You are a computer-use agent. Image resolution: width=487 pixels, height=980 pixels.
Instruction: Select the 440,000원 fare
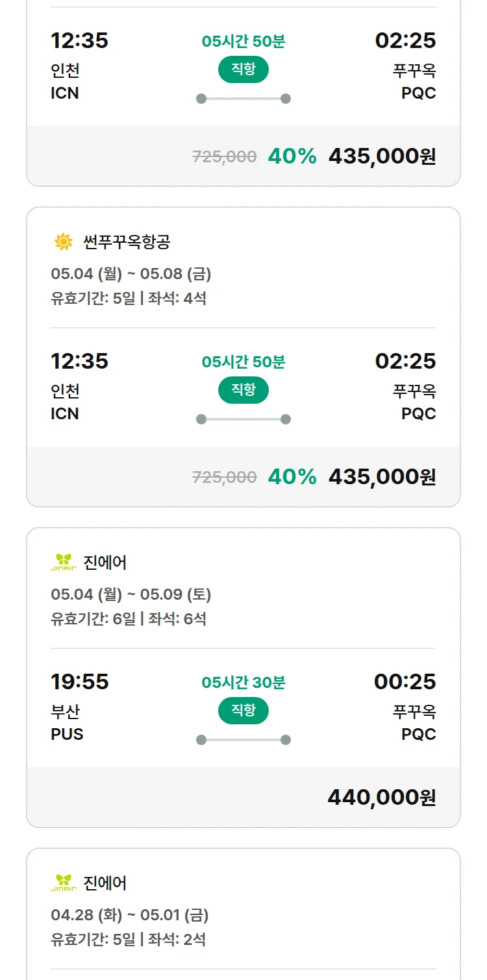[381, 797]
